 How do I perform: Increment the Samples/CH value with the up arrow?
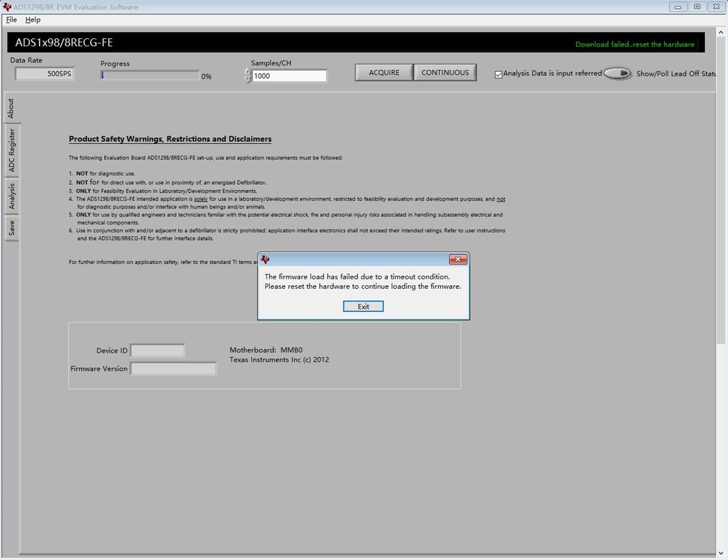pyautogui.click(x=248, y=72)
